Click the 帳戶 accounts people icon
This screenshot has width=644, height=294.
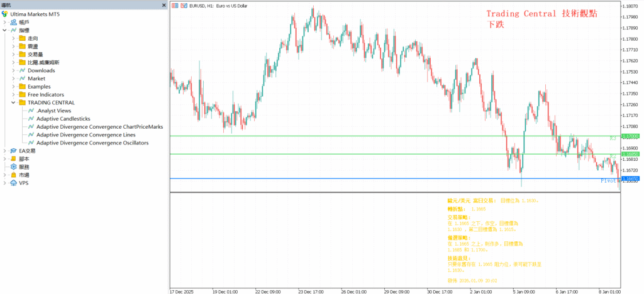(14, 22)
